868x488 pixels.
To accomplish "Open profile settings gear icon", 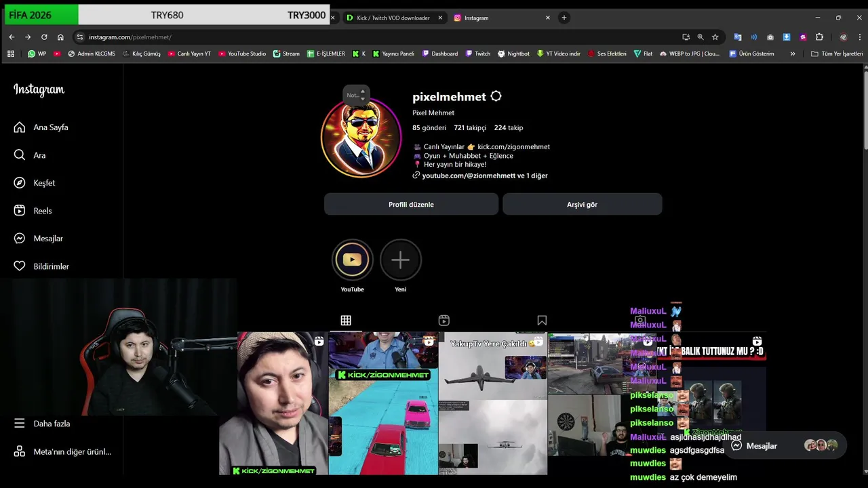I will coord(496,96).
